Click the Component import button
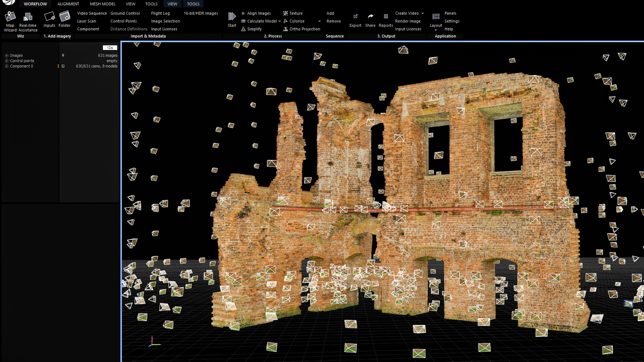Screen dimensions: 644x362 [x=88, y=29]
